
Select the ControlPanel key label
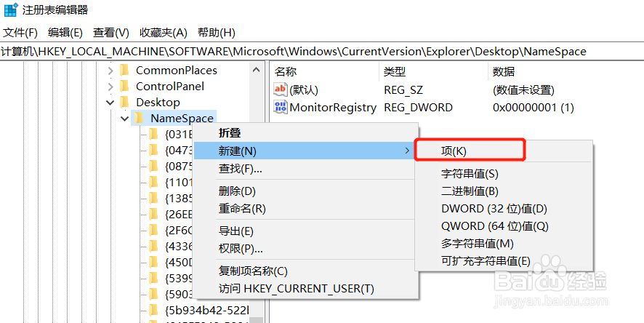[x=170, y=87]
